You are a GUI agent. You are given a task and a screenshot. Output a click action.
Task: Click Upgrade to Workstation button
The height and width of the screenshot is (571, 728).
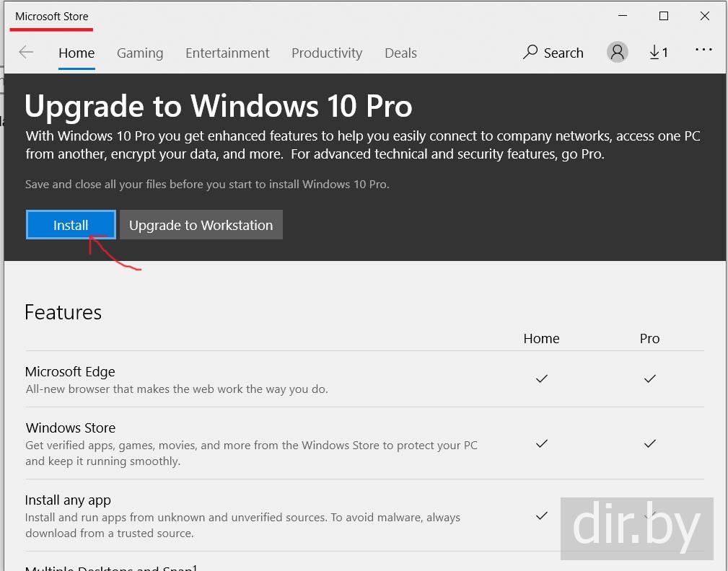(x=201, y=225)
